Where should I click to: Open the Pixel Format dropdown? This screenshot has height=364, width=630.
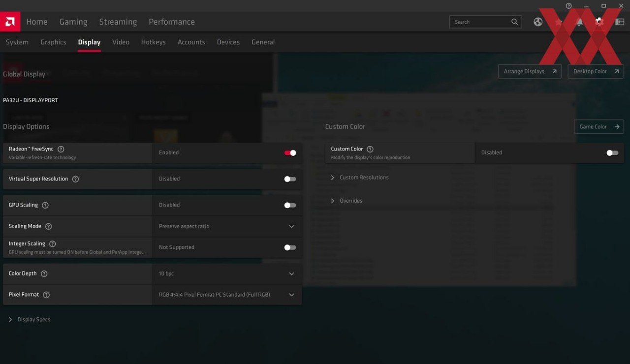[227, 295]
